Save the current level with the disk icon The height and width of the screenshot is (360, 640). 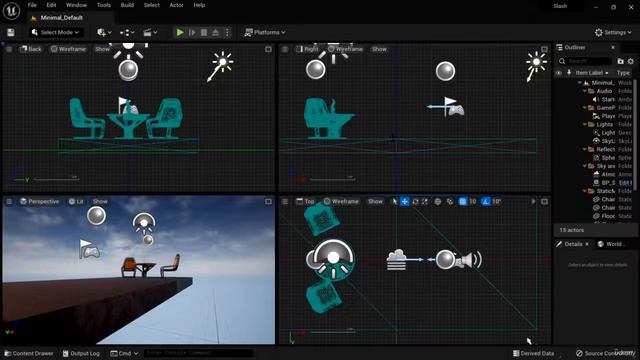[x=11, y=32]
